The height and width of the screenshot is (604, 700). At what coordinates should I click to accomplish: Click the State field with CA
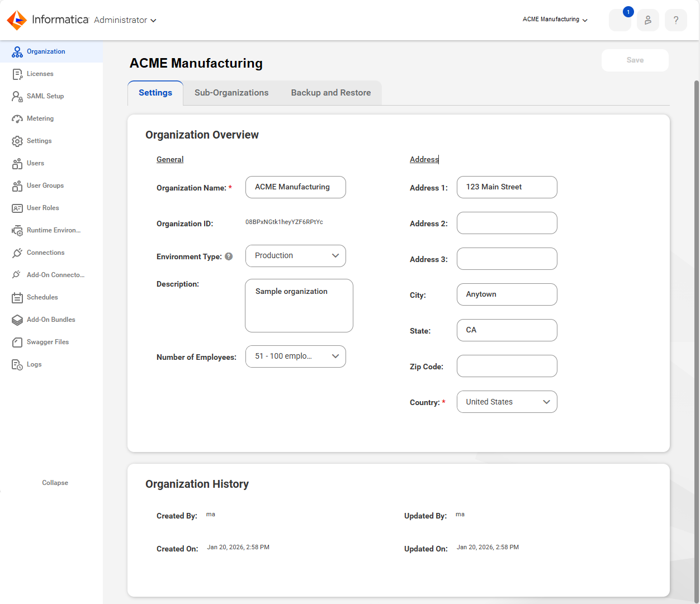[507, 330]
